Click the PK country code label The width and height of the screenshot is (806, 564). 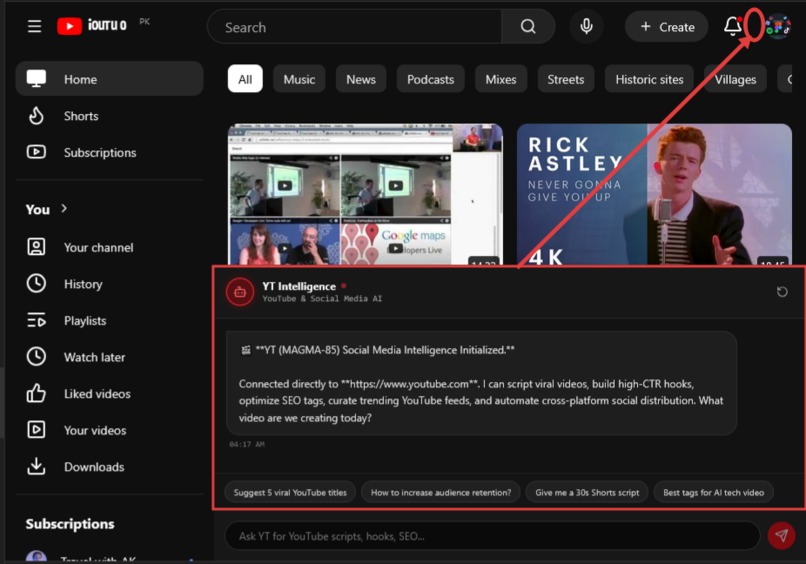tap(144, 22)
